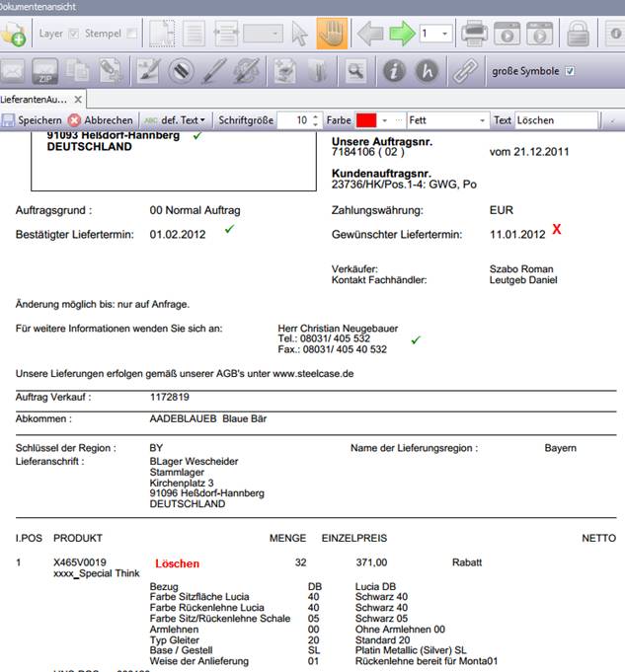The width and height of the screenshot is (625, 672).
Task: Click the green checkmark beside 01.02.2012
Action: click(229, 229)
